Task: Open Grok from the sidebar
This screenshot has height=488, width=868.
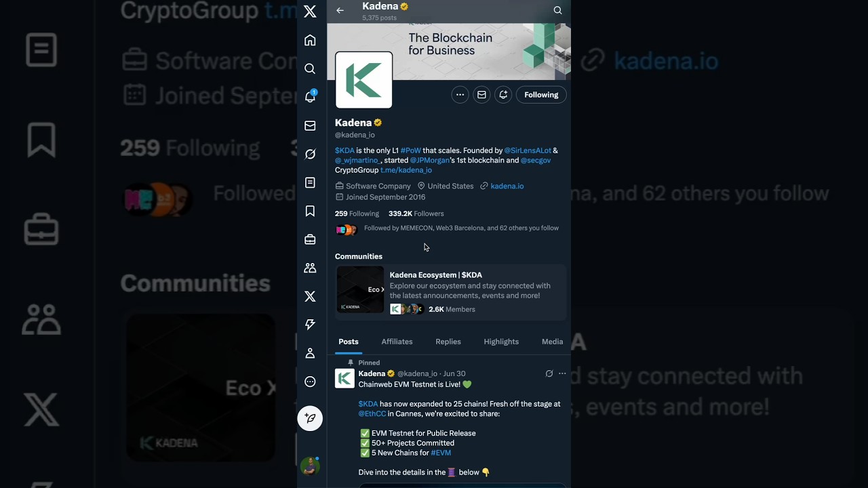Action: pos(310,155)
